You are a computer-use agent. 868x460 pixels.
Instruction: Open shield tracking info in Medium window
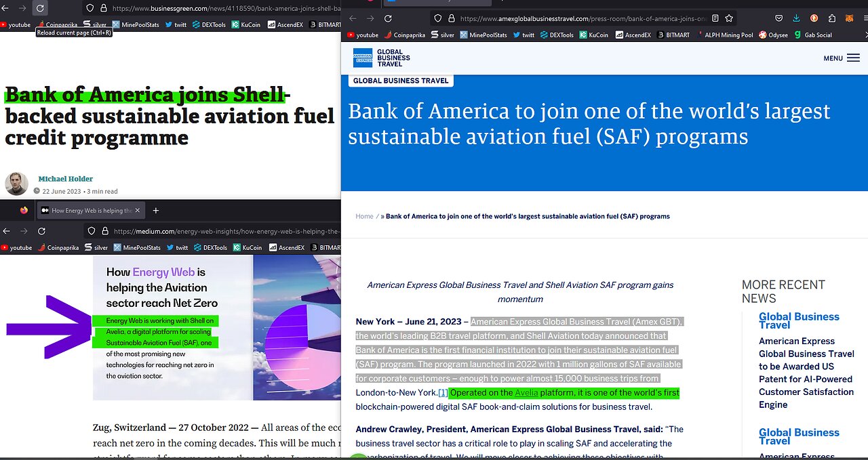pyautogui.click(x=92, y=231)
